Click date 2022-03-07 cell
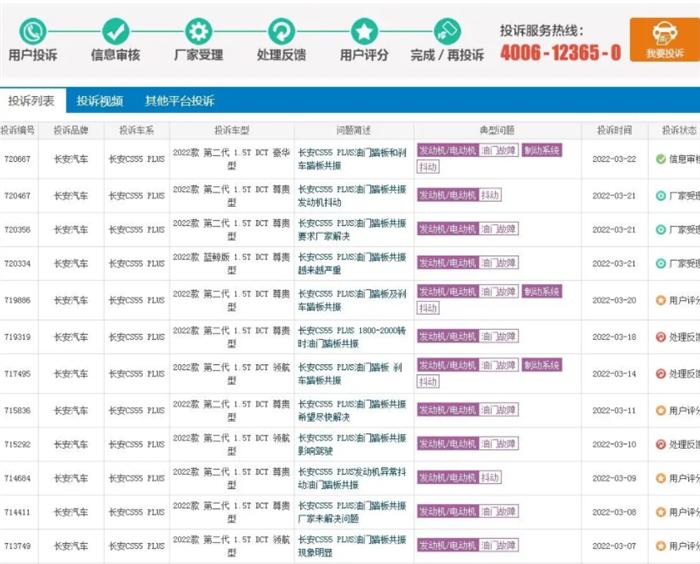700x564 pixels. (614, 546)
